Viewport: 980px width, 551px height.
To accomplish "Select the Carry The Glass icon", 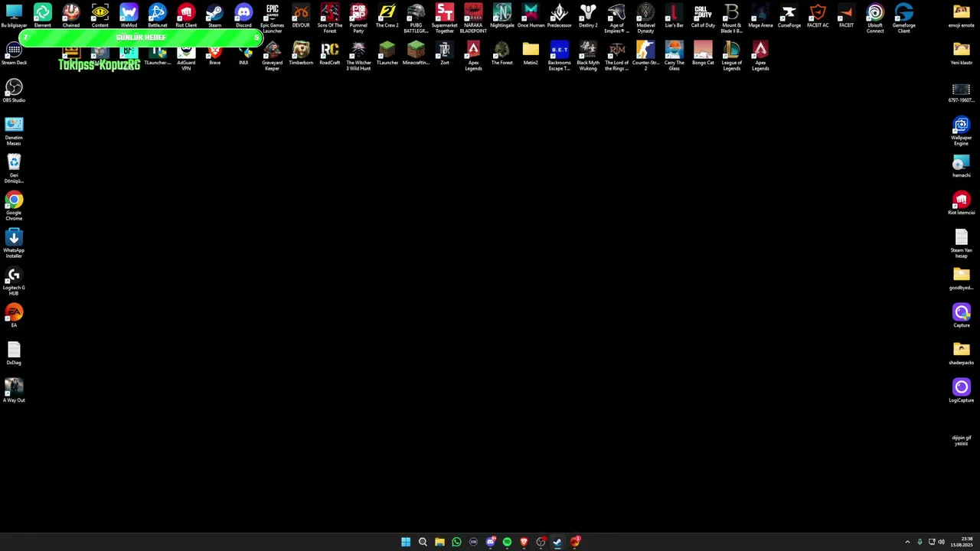I will click(674, 56).
